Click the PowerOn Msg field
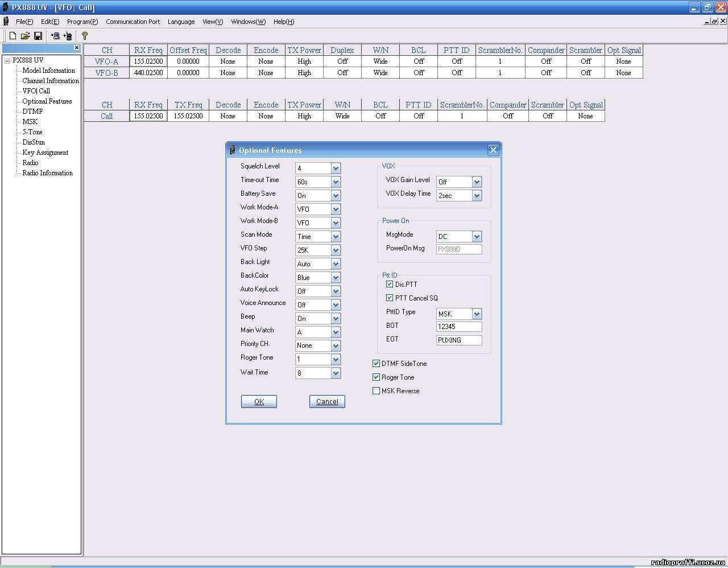Screen dimensions: 728x568 point(459,249)
